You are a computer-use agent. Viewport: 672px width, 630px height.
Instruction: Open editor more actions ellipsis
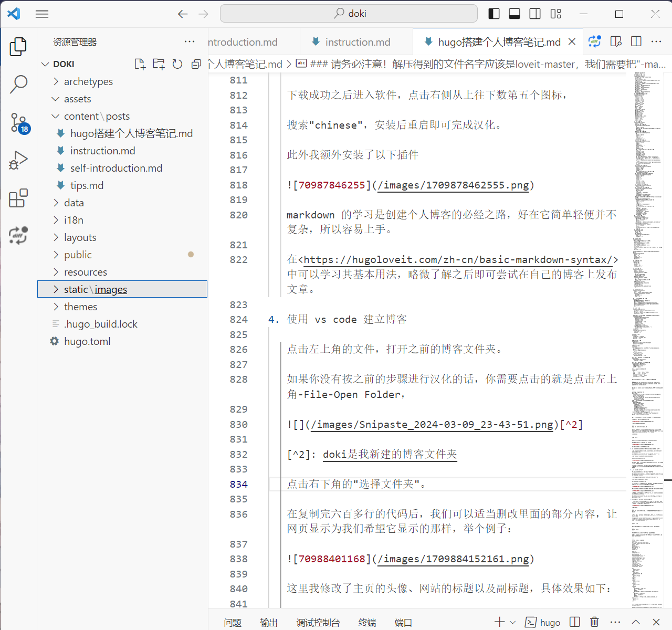(656, 41)
